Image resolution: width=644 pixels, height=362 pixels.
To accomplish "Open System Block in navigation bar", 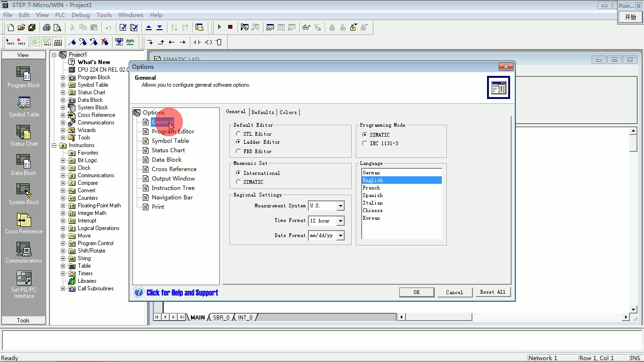I will point(24,194).
